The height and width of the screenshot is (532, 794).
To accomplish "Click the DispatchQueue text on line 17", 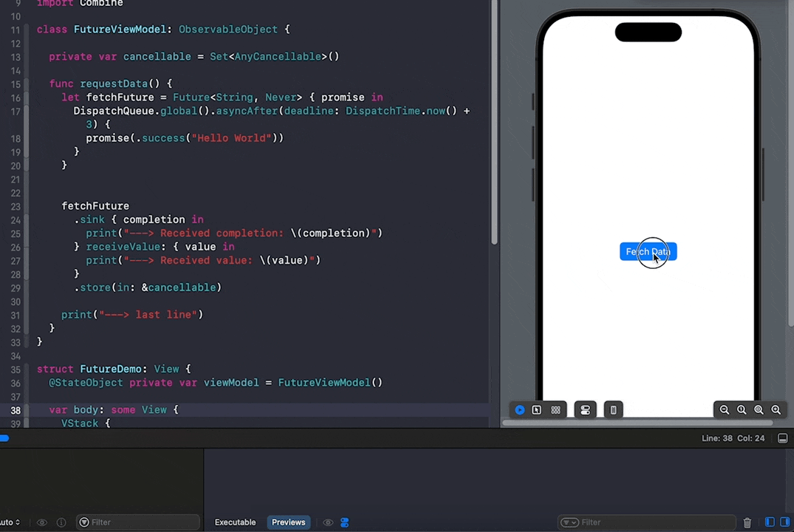I will (x=114, y=111).
